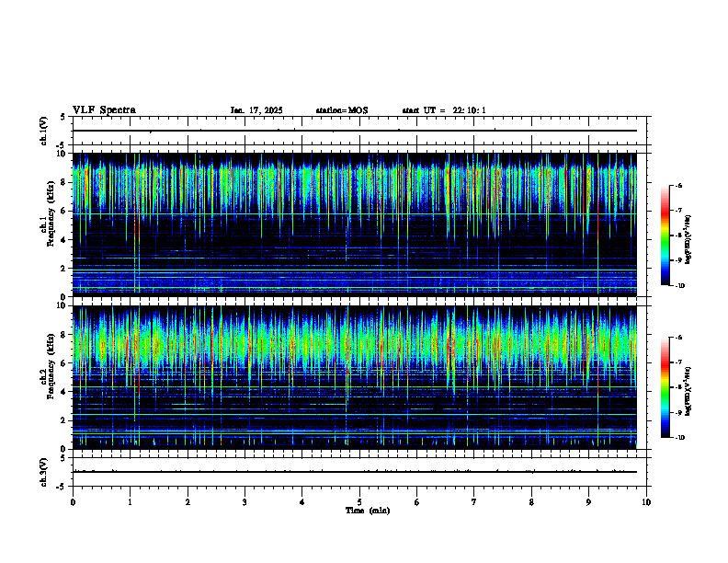
Task: Click the "-6" label on ch.2 colorbar
Action: pyautogui.click(x=678, y=338)
